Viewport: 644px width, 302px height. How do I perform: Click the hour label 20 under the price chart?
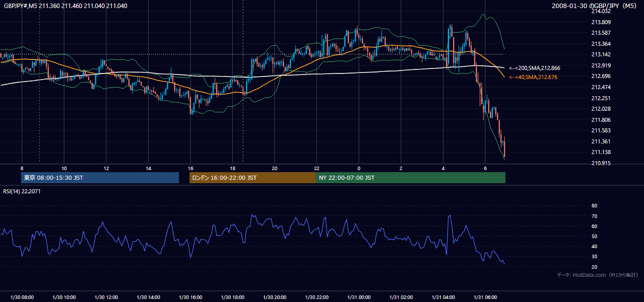click(275, 168)
